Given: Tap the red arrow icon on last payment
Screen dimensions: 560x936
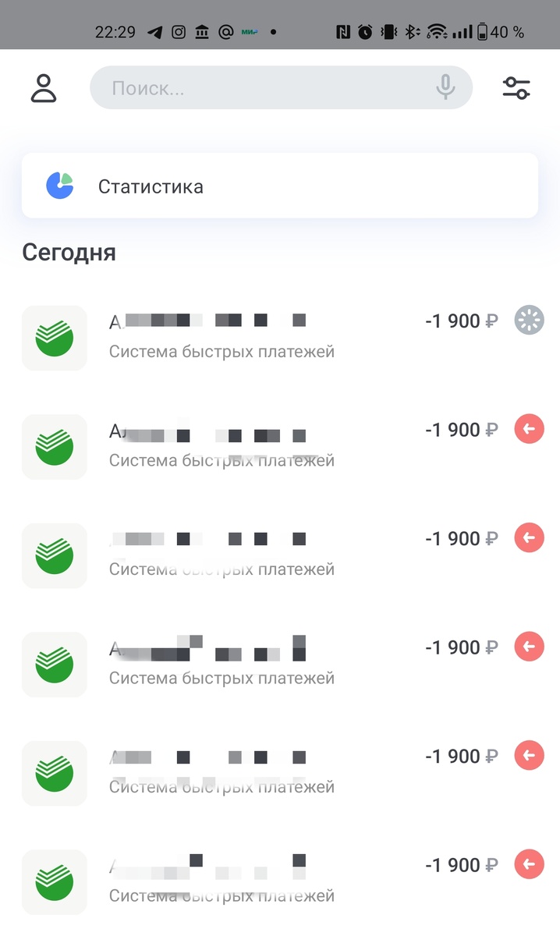Looking at the screenshot, I should coord(530,865).
